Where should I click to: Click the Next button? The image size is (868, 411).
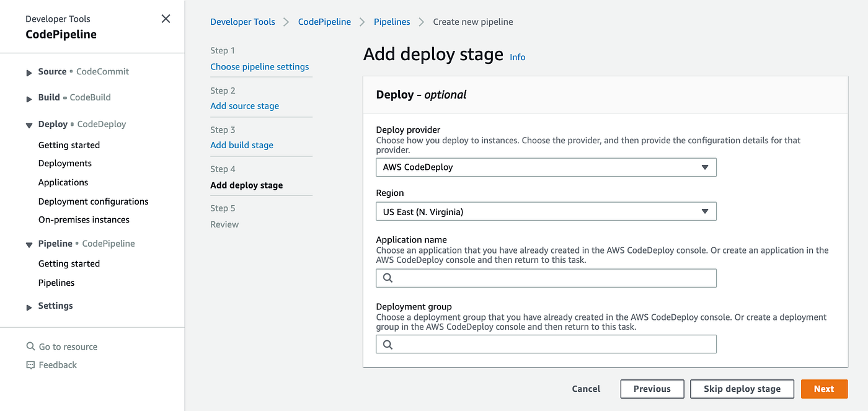tap(824, 389)
